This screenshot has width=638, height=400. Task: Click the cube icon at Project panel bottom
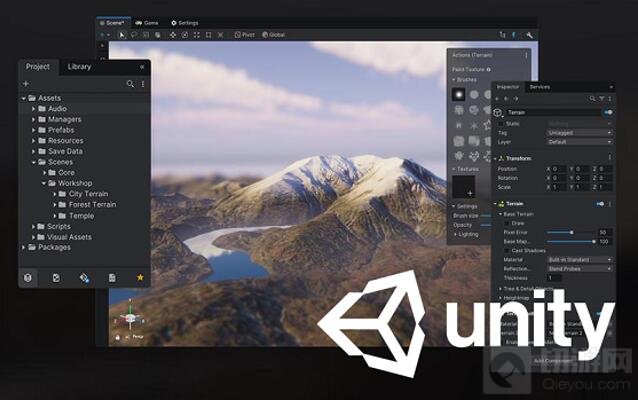click(28, 277)
